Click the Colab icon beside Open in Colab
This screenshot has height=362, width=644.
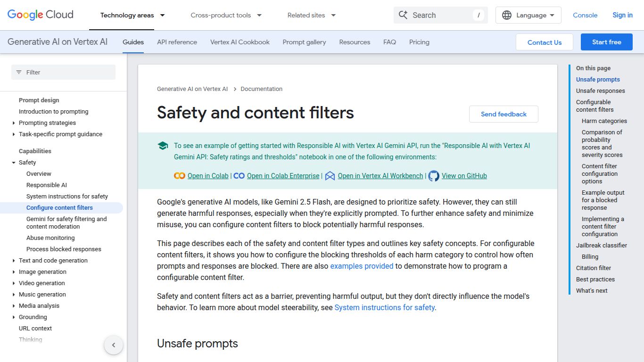[179, 175]
